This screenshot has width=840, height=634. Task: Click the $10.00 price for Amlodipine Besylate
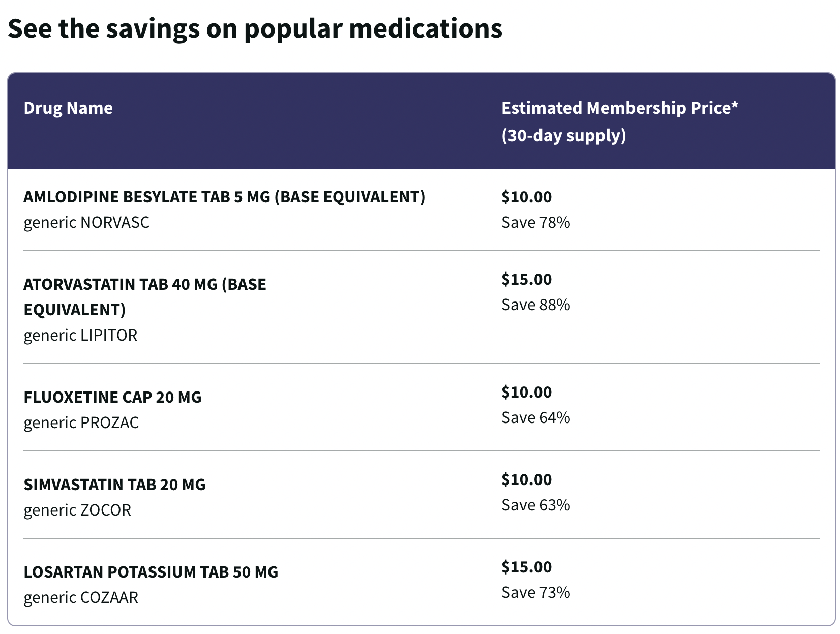point(526,197)
